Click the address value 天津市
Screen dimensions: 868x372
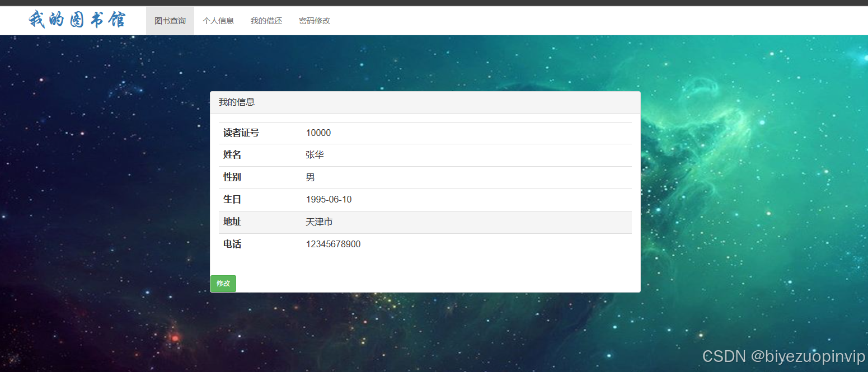click(319, 222)
